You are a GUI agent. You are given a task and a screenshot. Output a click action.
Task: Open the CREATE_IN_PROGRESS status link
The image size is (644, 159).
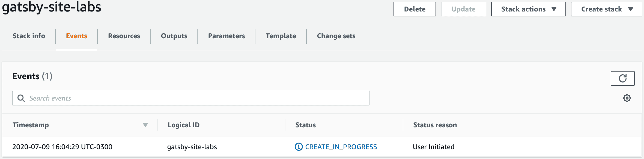tap(341, 147)
